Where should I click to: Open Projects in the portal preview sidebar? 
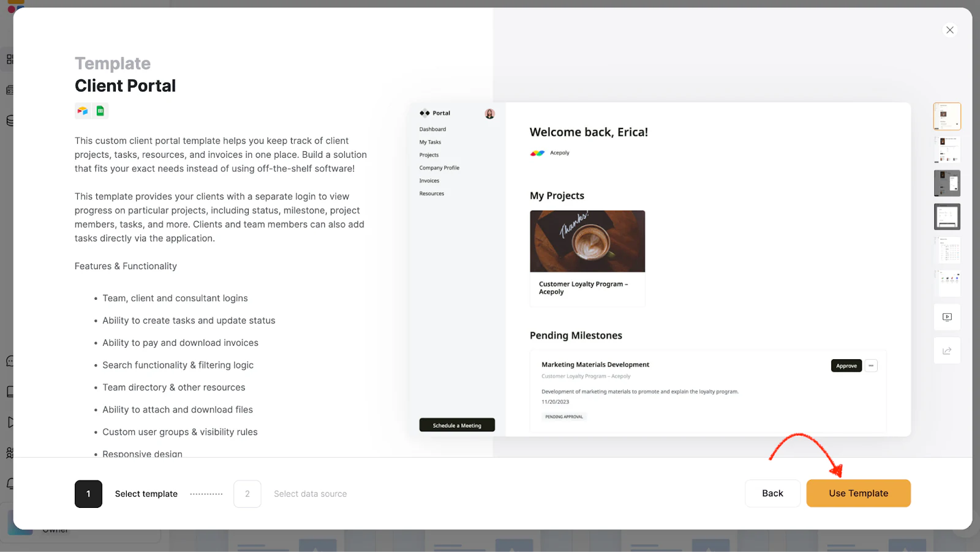pos(429,155)
